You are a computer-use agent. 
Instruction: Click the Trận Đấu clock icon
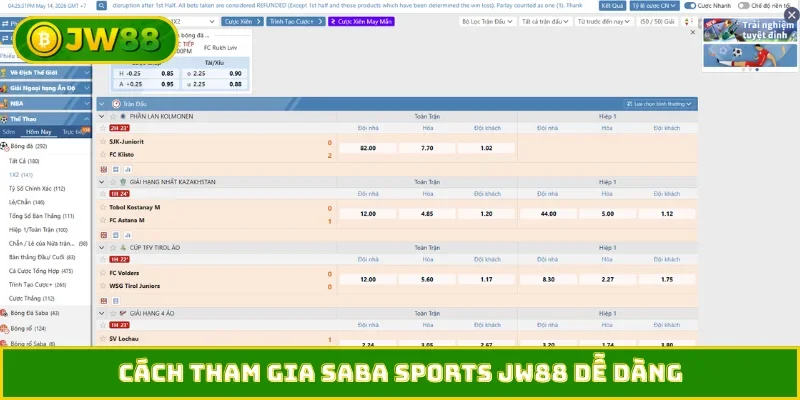(116, 104)
